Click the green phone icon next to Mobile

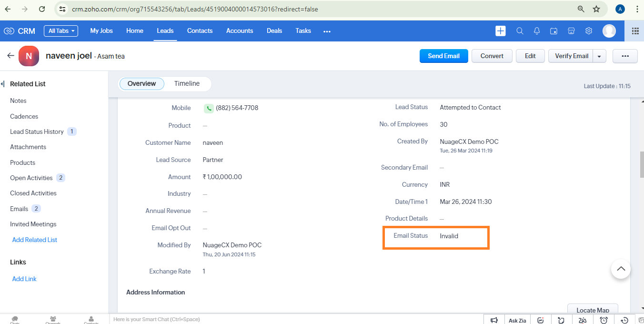[209, 108]
